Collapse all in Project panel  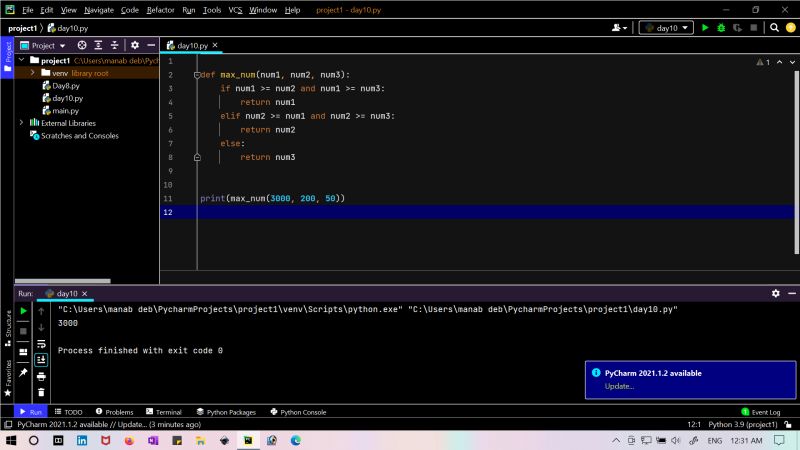[114, 45]
